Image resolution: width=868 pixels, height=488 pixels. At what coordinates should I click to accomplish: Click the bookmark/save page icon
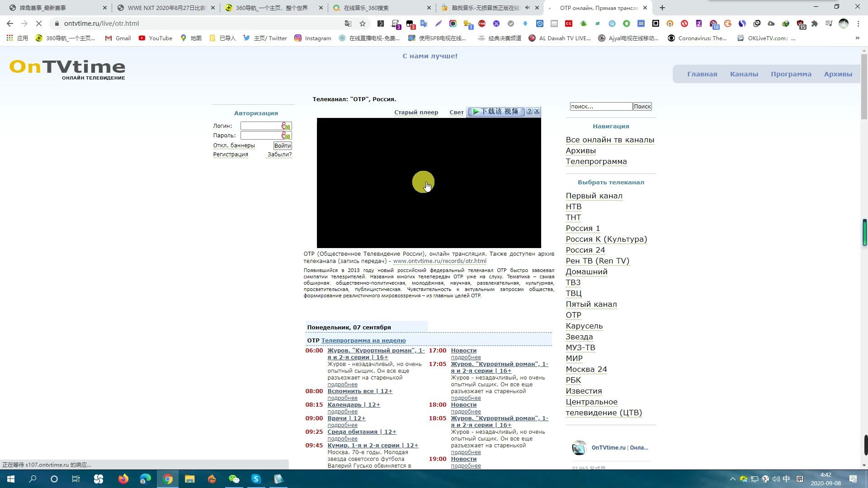coord(363,23)
